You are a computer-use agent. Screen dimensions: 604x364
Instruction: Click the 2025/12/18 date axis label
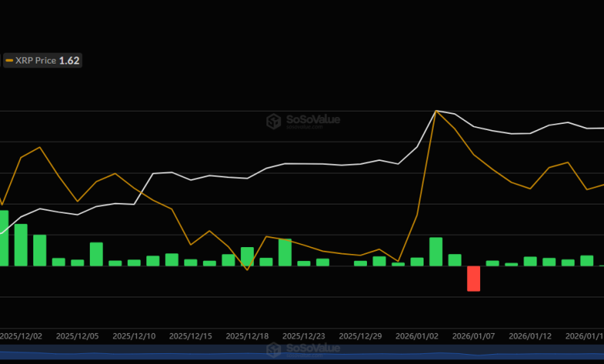click(247, 337)
